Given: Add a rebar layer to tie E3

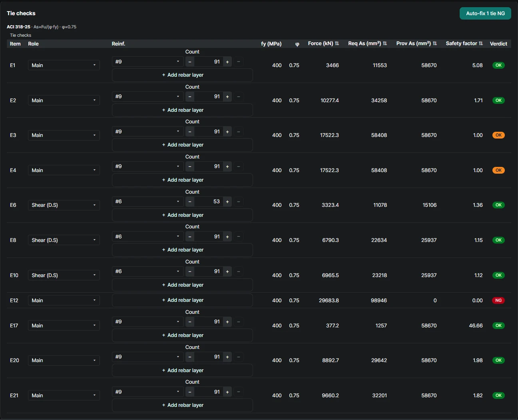Looking at the screenshot, I should point(182,145).
